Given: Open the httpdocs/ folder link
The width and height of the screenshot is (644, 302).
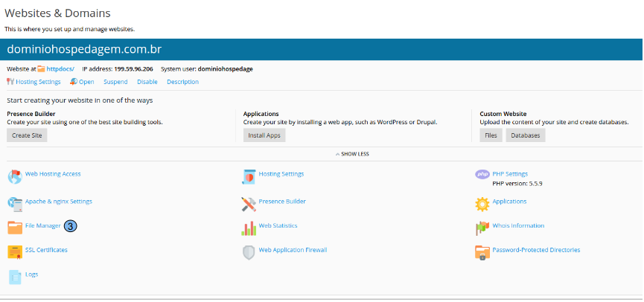Looking at the screenshot, I should click(x=60, y=68).
